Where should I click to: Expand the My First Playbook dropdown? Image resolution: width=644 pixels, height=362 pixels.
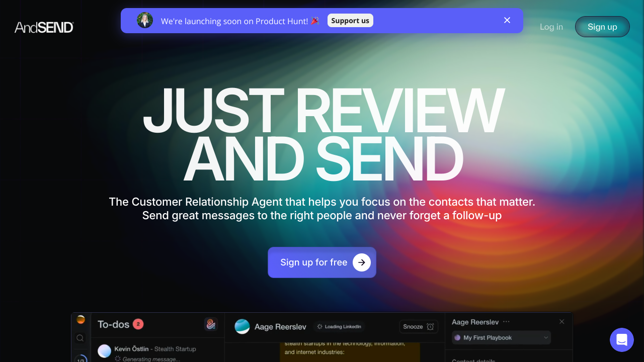[501, 338]
